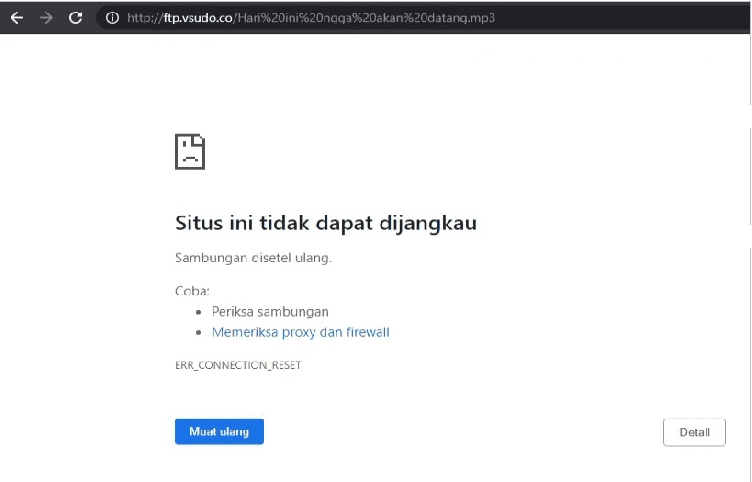Screen dimensions: 752x482
Task: Click the sad page error icon
Action: tap(190, 150)
